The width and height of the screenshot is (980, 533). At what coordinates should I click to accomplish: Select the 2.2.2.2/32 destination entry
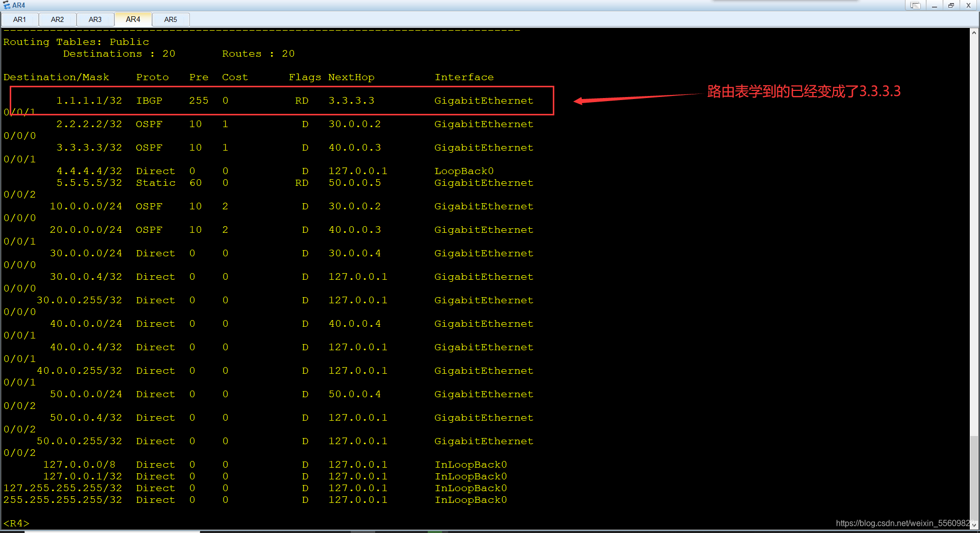click(x=89, y=124)
